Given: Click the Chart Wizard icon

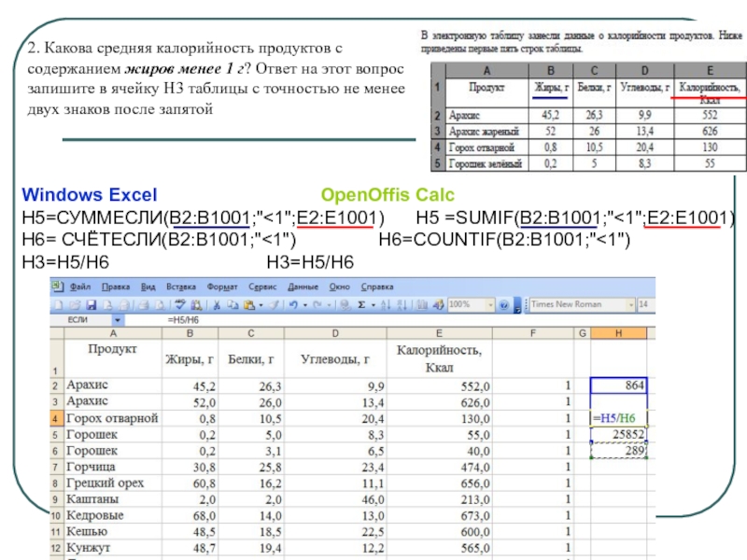Looking at the screenshot, I should 421,304.
